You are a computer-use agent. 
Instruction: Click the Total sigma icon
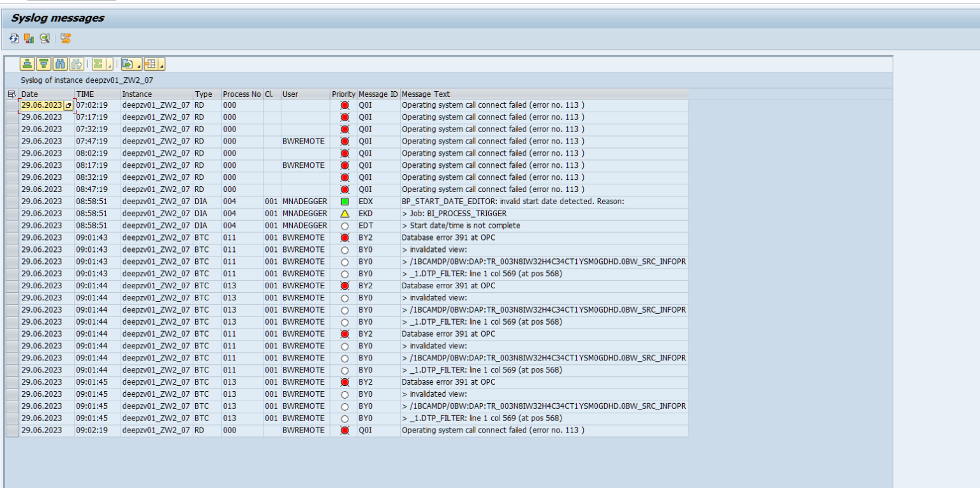[99, 63]
